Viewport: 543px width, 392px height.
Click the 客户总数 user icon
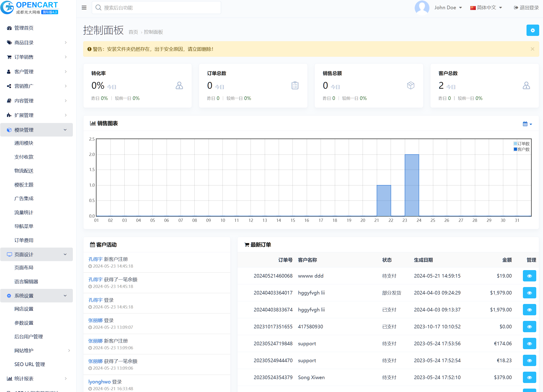tap(526, 86)
